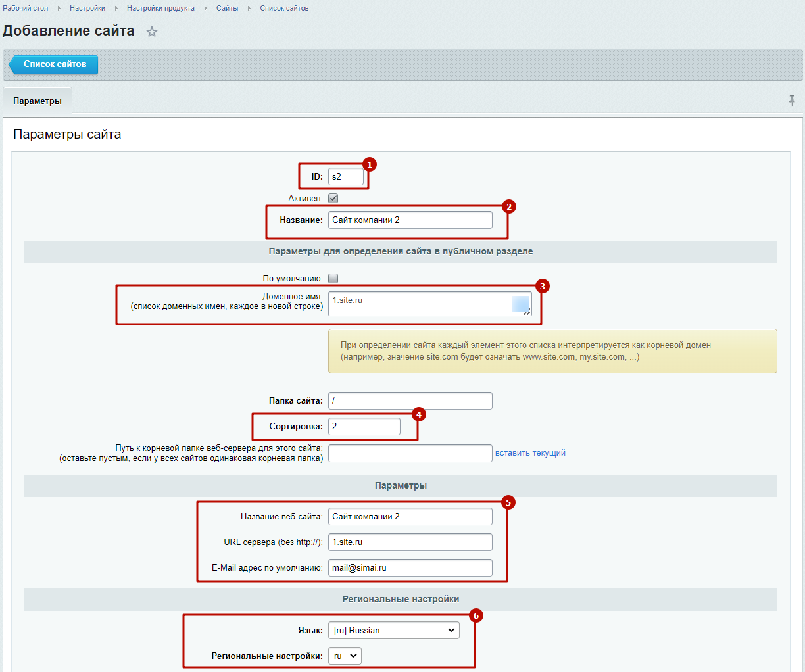Open the Язык dropdown
Image resolution: width=805 pixels, height=672 pixels.
(x=393, y=630)
